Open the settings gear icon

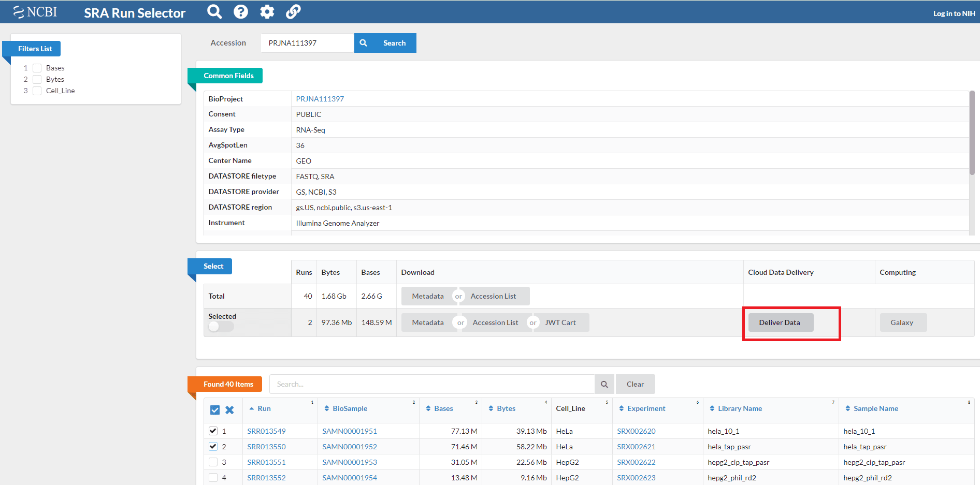point(267,11)
